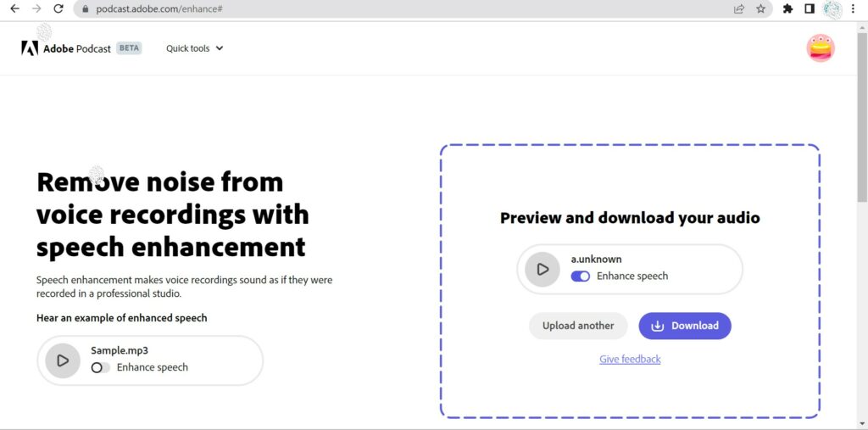Image resolution: width=868 pixels, height=430 pixels.
Task: Open the Chrome three-dot menu
Action: [853, 8]
